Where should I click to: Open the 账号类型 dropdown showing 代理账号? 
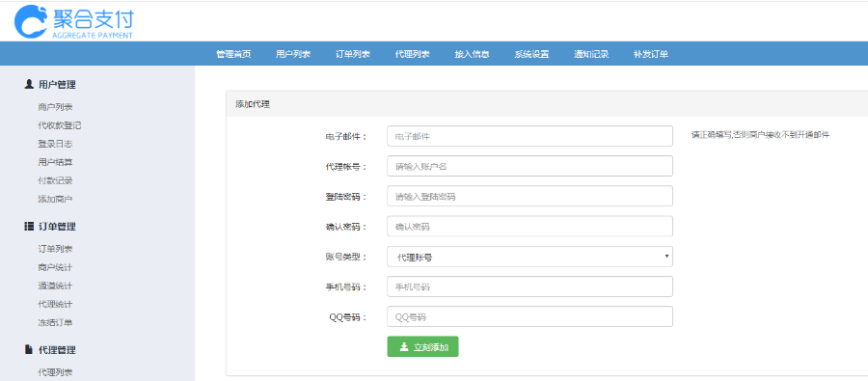[529, 257]
